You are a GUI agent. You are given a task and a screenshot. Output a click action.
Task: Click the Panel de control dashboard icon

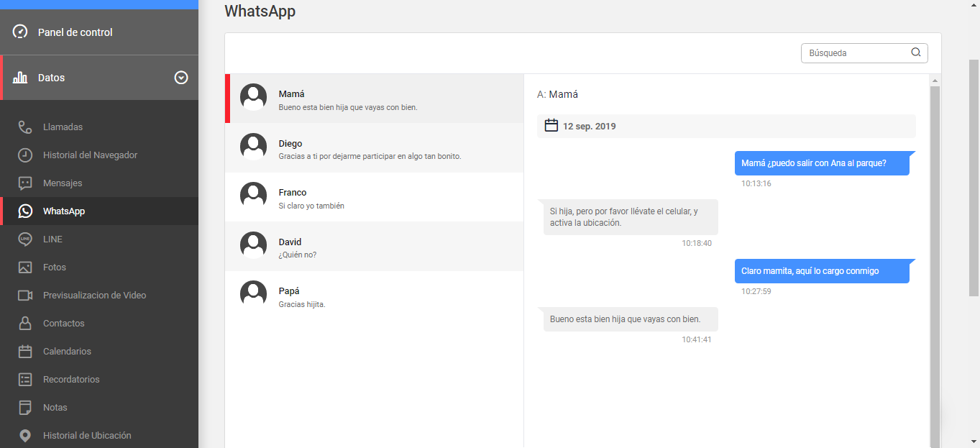click(20, 32)
